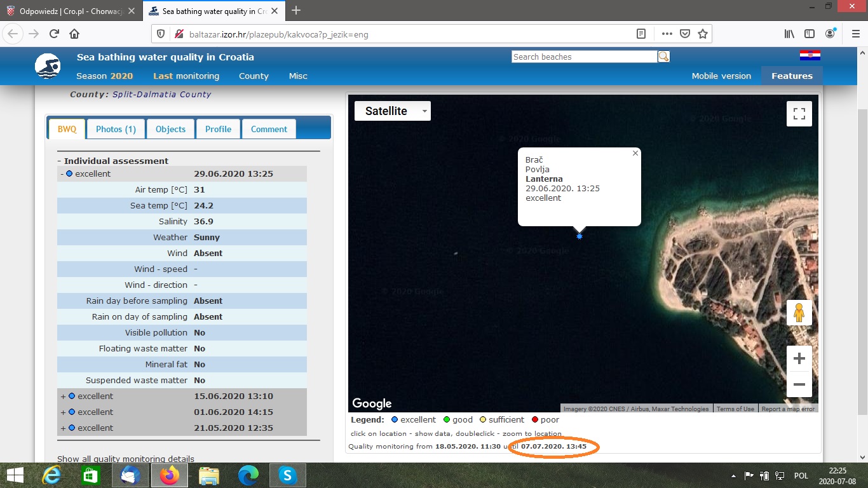Reload the current page
Image resolution: width=868 pixels, height=488 pixels.
(55, 34)
